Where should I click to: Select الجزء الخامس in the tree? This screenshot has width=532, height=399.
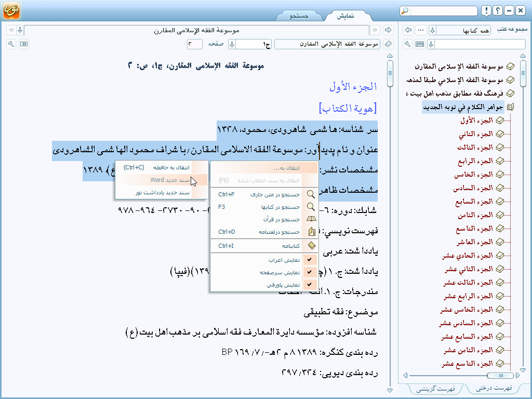coord(473,175)
